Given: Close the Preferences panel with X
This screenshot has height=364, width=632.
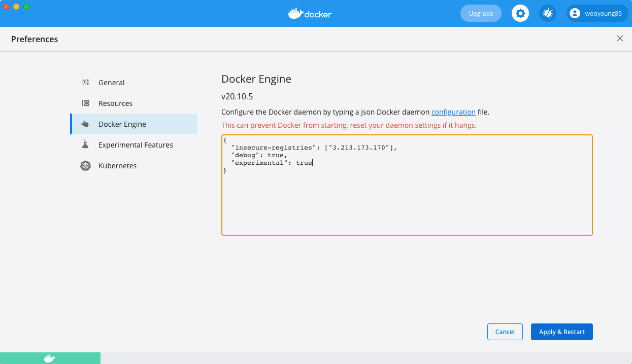Looking at the screenshot, I should 620,39.
